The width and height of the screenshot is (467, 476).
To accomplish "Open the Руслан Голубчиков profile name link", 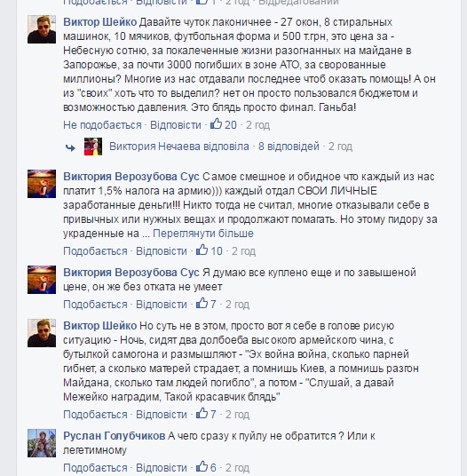I will 115,436.
